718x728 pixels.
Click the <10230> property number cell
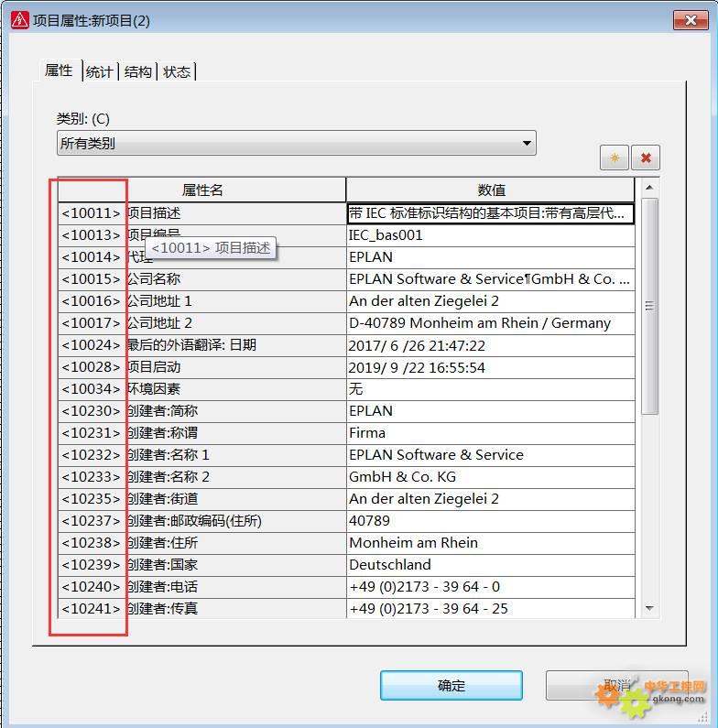coord(92,411)
